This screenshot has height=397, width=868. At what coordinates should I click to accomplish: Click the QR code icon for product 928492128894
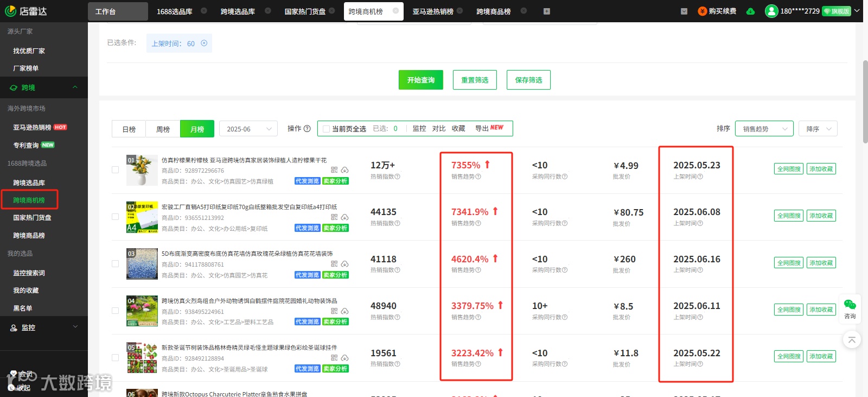334,358
